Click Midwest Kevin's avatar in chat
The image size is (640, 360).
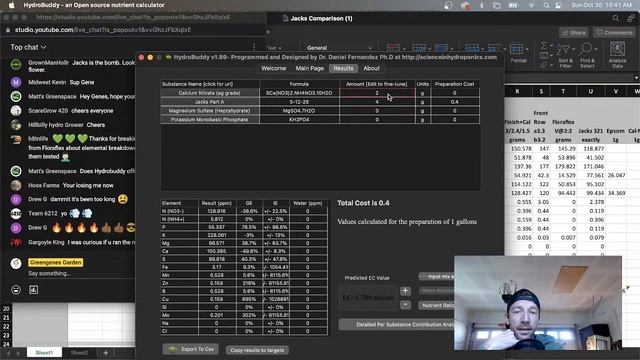click(x=16, y=82)
